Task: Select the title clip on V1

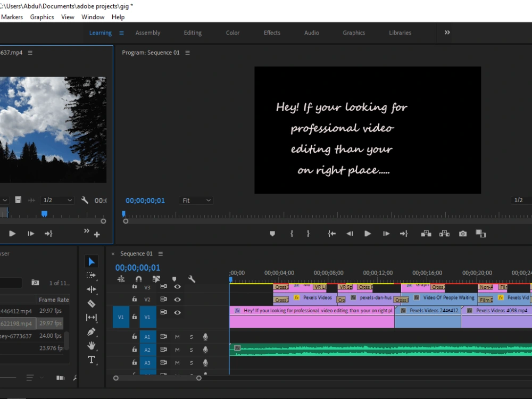Action: tap(312, 317)
